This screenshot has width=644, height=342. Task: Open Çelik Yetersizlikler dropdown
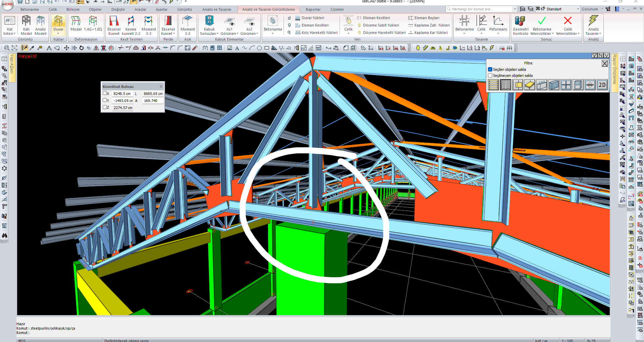(567, 31)
